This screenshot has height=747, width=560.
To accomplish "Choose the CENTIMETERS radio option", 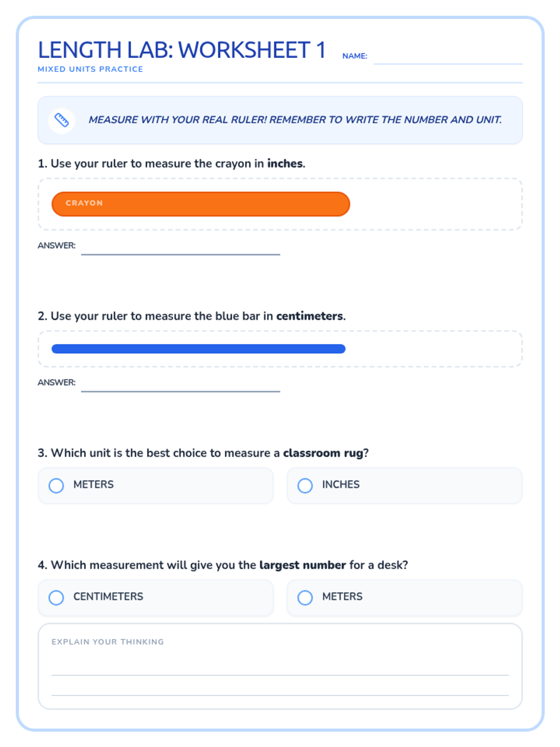I will [x=56, y=598].
